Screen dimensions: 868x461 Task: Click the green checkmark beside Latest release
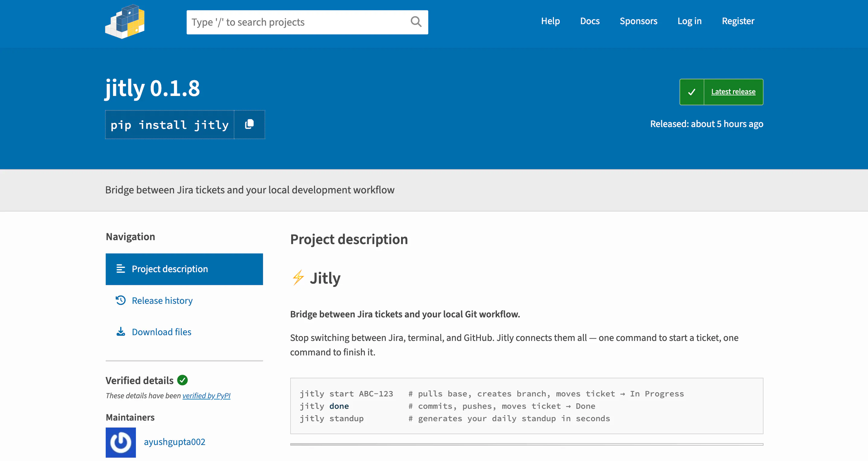point(692,92)
